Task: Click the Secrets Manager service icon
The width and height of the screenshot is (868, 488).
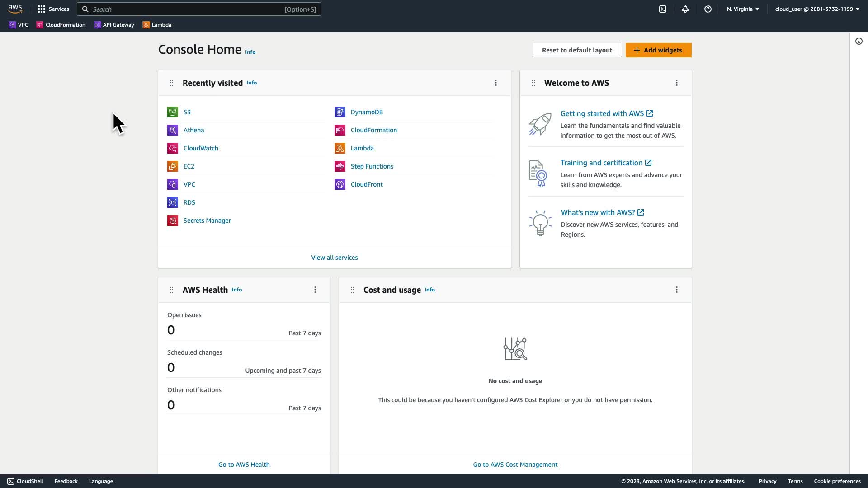Action: 173,221
